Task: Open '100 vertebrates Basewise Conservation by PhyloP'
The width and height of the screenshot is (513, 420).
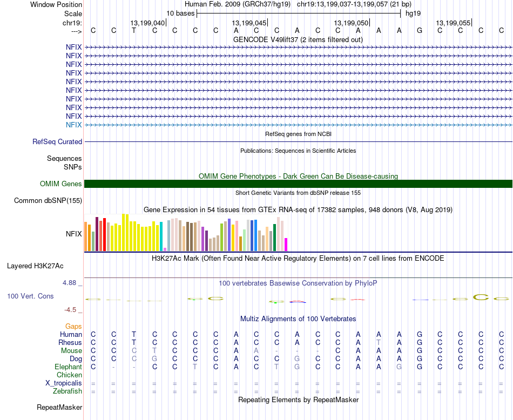Action: (x=298, y=283)
